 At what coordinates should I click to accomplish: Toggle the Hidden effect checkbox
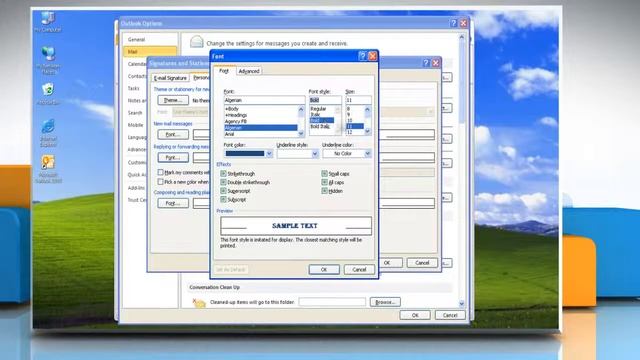(324, 191)
